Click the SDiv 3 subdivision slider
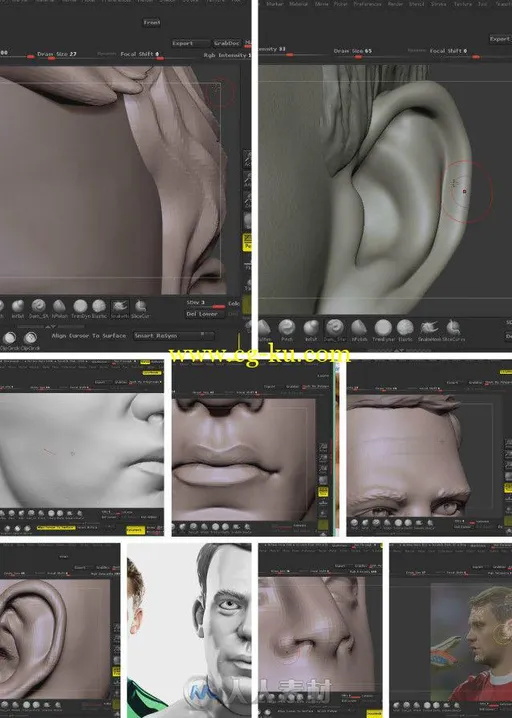512x718 pixels. point(206,304)
